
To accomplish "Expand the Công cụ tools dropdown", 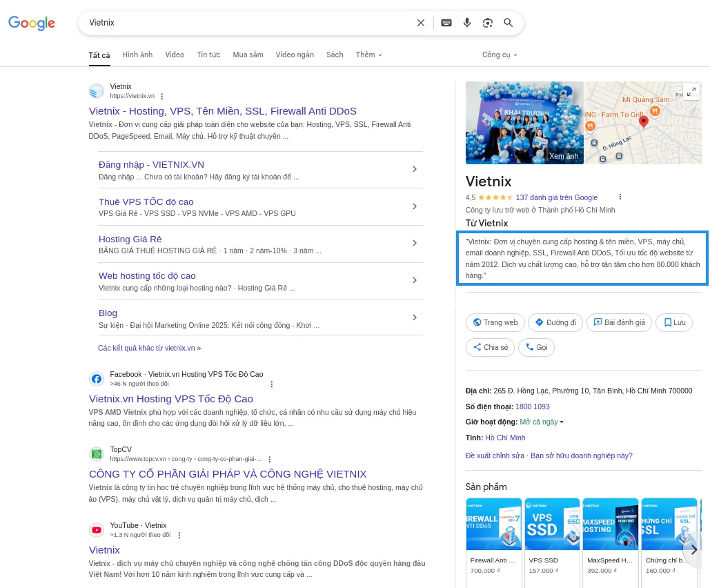I will tap(500, 55).
